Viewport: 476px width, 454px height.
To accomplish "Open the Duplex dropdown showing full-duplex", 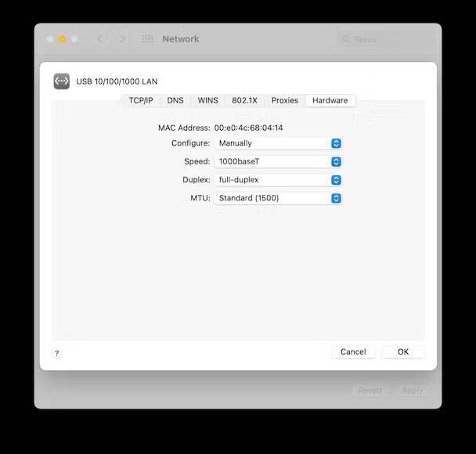I will point(278,180).
